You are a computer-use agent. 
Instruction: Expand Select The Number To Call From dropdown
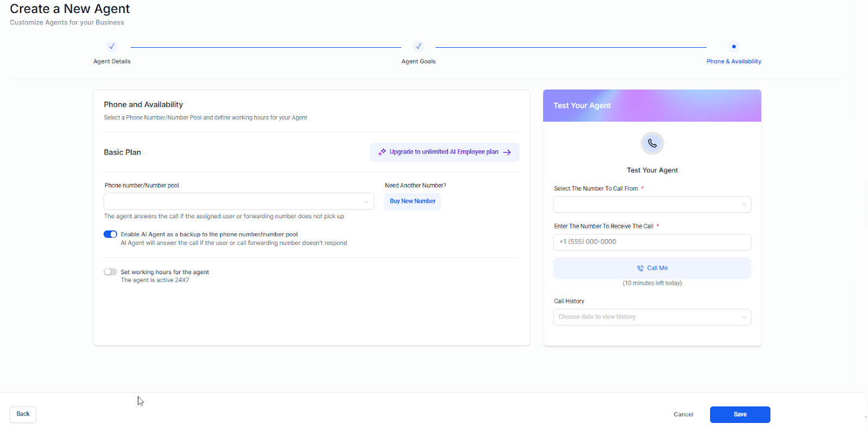pos(652,205)
